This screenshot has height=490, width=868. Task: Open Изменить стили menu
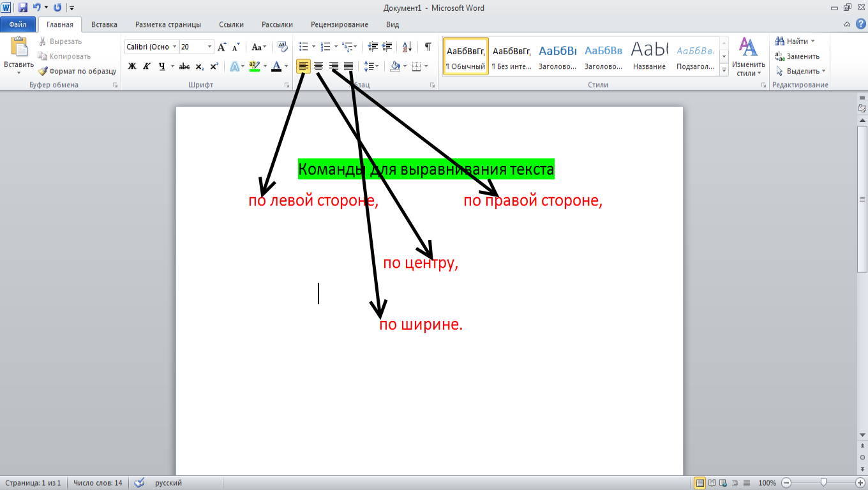pos(749,56)
